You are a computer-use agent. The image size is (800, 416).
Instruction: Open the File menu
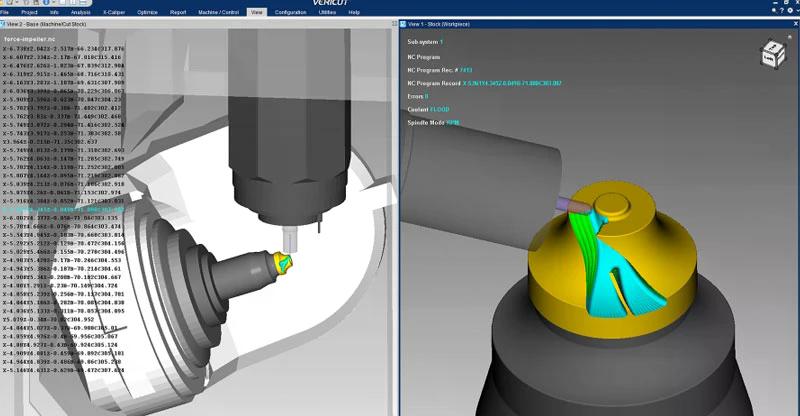point(5,12)
